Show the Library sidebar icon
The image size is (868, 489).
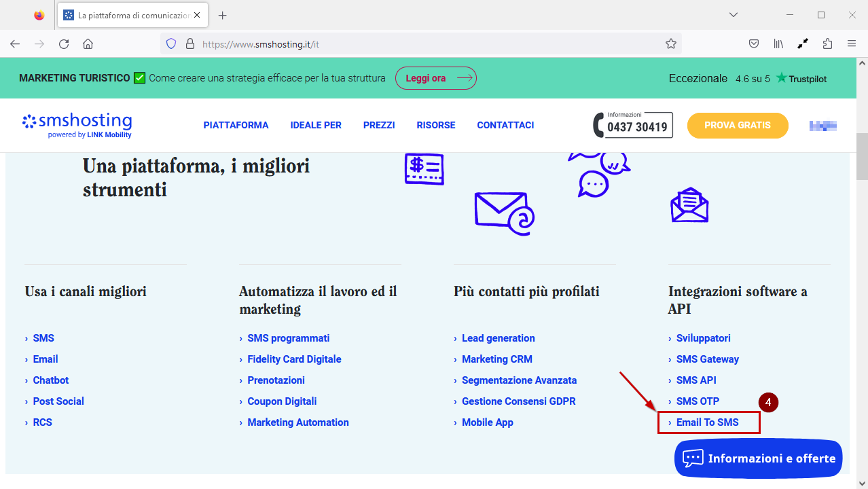(778, 44)
